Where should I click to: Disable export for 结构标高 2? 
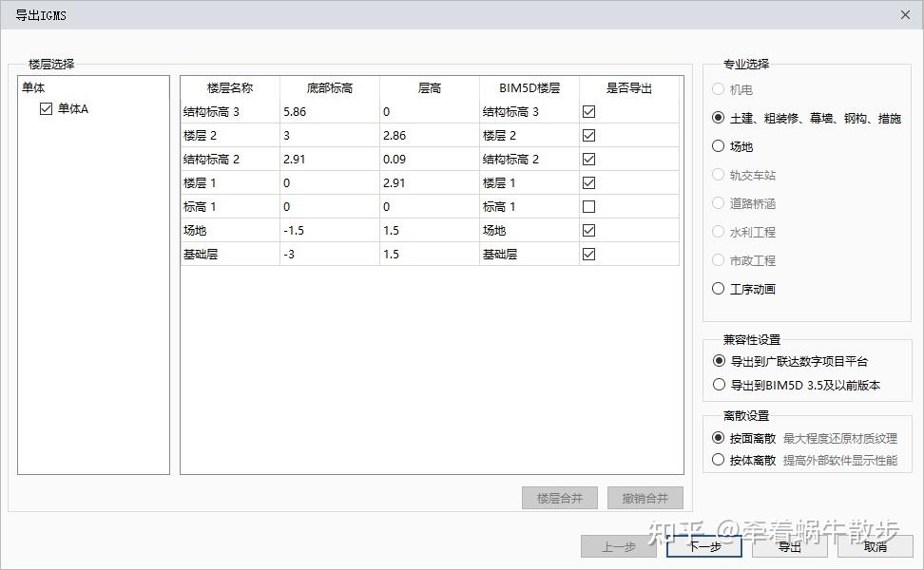click(x=589, y=158)
